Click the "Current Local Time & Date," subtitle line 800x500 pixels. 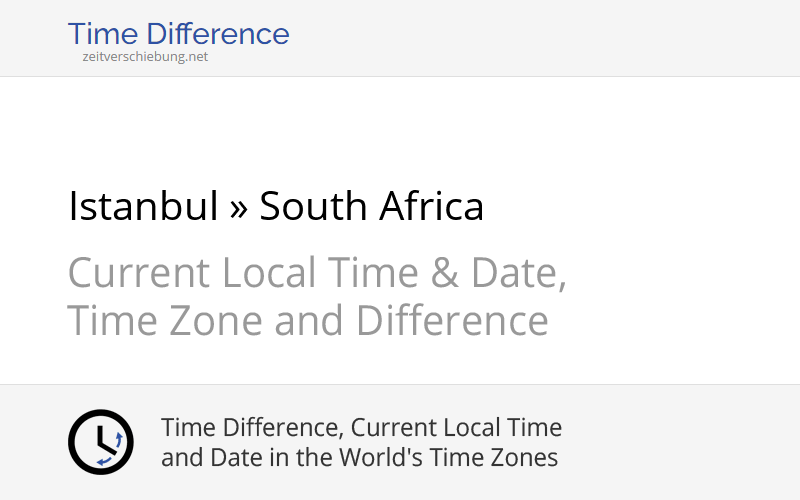(x=317, y=273)
